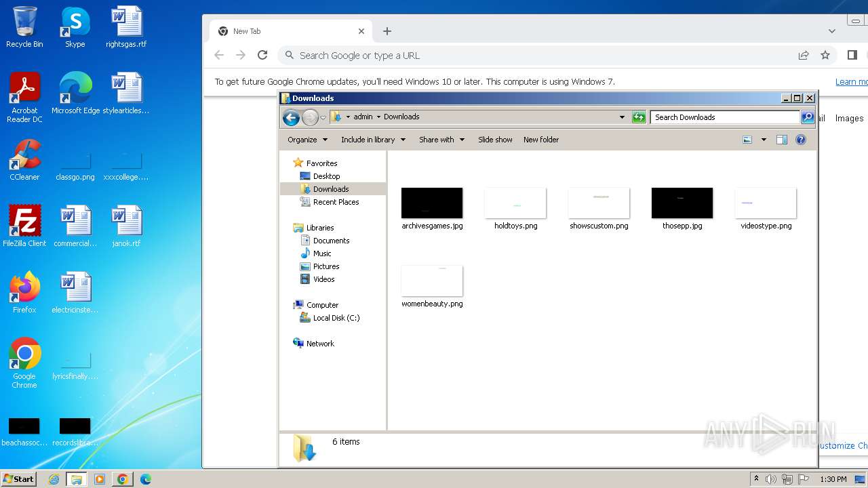The height and width of the screenshot is (488, 868).
Task: Open Explorer Help button
Action: [x=801, y=140]
